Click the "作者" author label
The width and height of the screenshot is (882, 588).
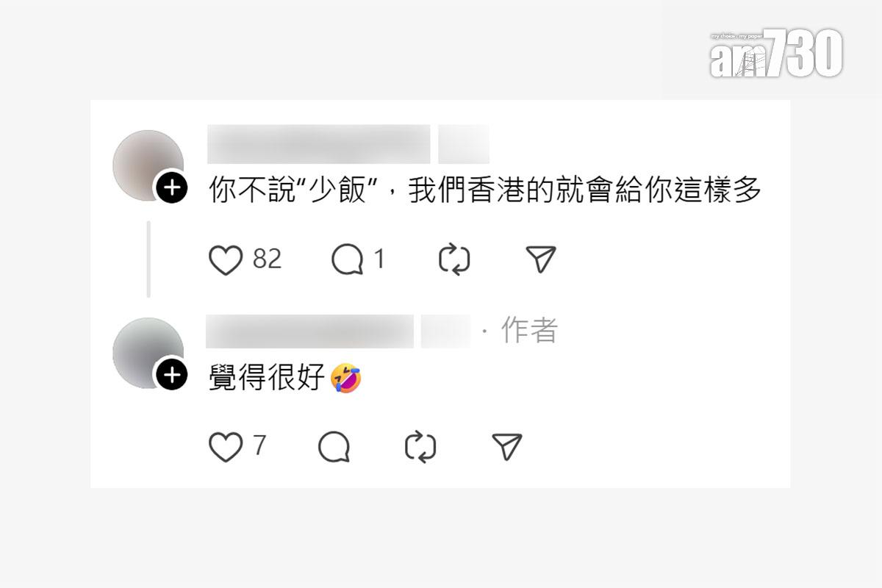coord(529,331)
